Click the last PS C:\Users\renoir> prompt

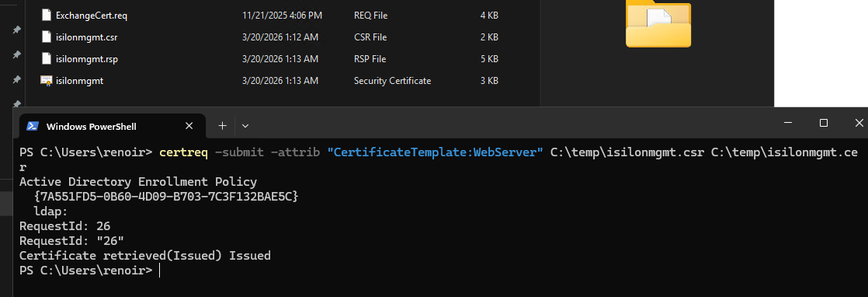[x=85, y=271]
